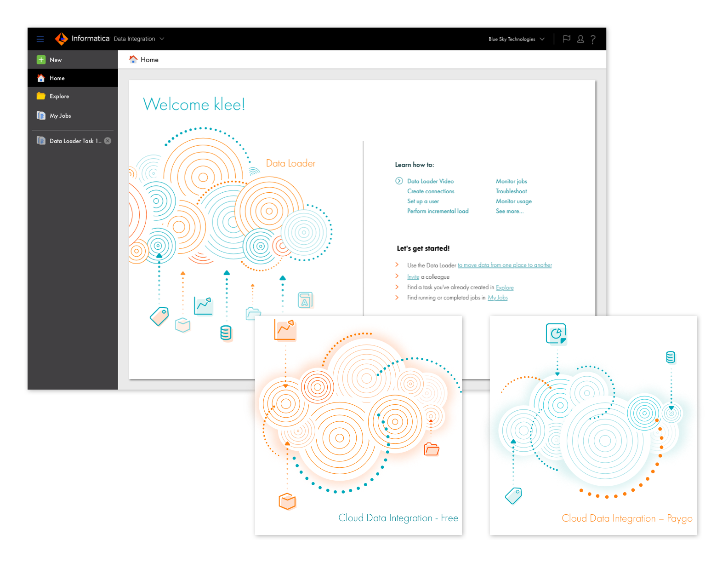728x563 pixels.
Task: Click the Home house icon in sidebar
Action: [x=41, y=78]
